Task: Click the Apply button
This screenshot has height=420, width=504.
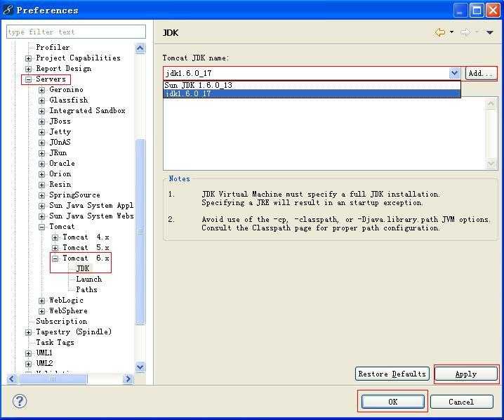Action: [x=466, y=374]
